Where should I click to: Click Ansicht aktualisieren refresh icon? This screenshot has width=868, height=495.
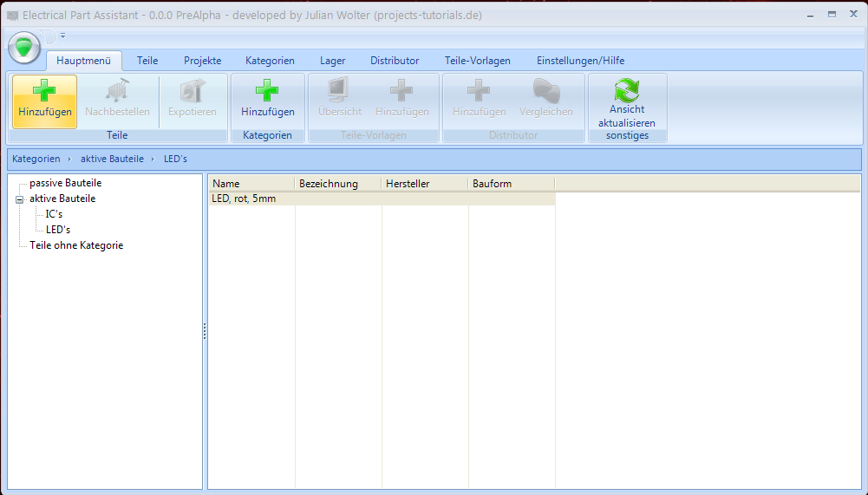tap(627, 89)
